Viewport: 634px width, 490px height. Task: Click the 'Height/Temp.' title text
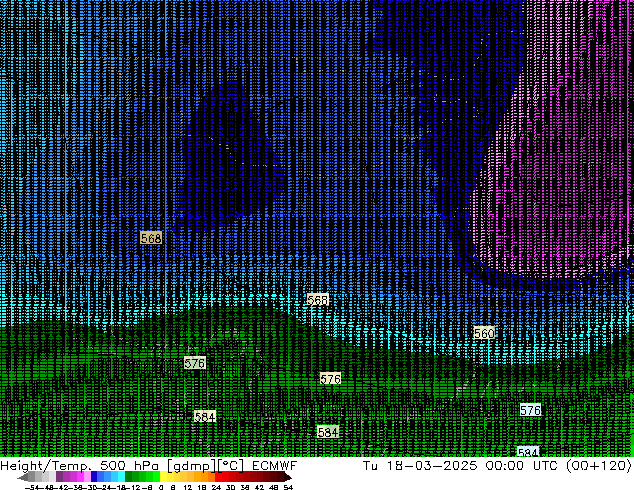point(46,466)
